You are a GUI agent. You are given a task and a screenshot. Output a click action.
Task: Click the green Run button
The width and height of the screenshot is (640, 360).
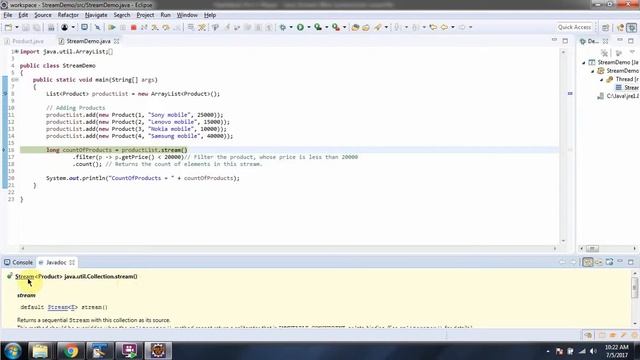[300, 27]
